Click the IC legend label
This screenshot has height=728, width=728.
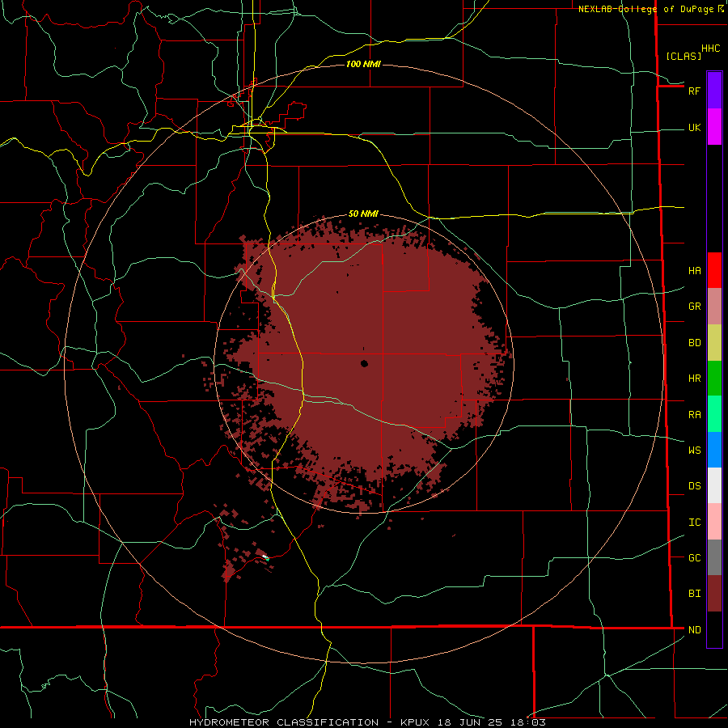(x=695, y=523)
